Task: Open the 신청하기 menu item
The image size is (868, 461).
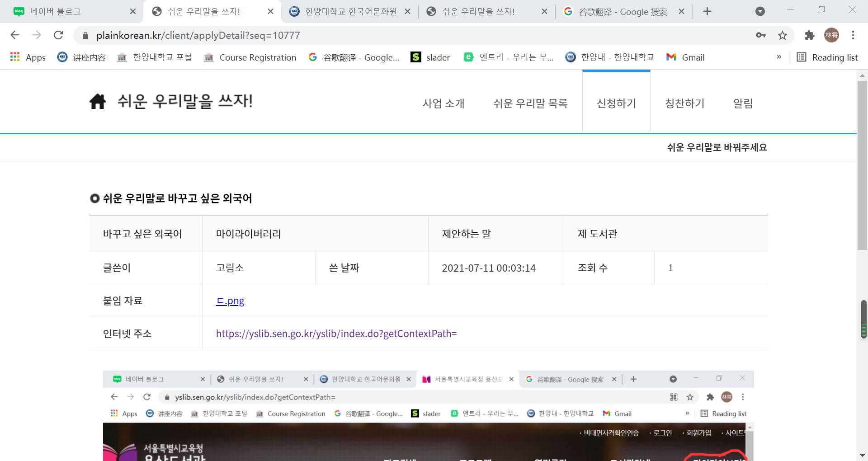Action: [x=616, y=103]
